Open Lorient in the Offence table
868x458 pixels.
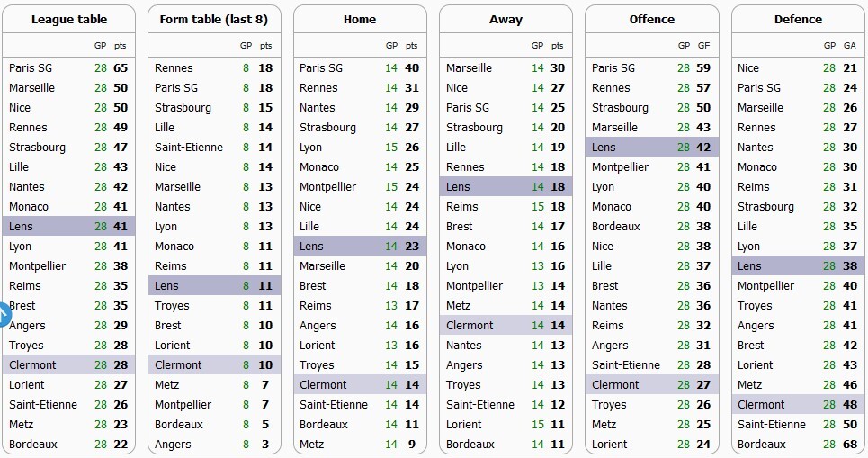(610, 444)
